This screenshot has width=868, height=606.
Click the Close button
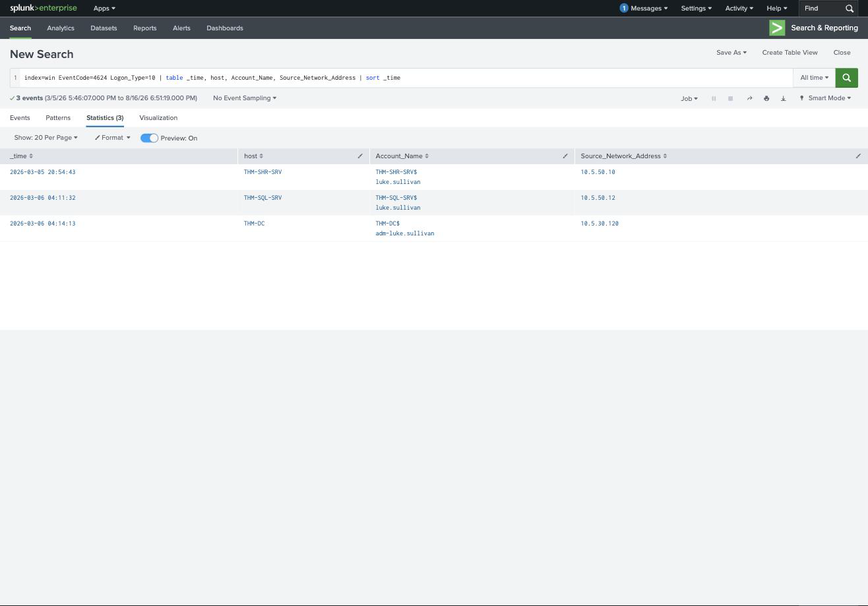click(842, 53)
